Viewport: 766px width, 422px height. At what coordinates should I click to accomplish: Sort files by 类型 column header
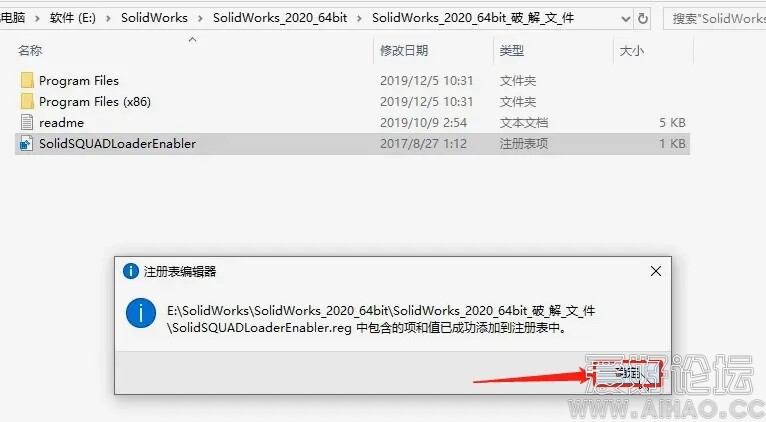click(511, 50)
